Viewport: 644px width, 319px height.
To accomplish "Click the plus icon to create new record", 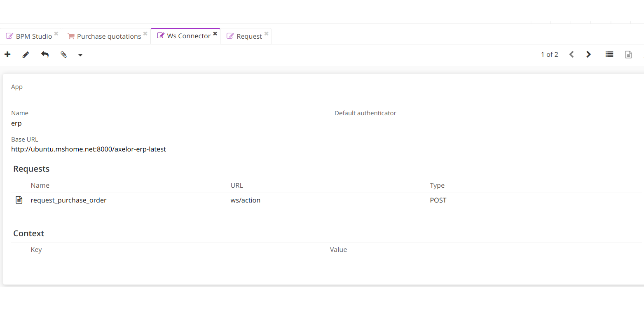I will point(7,54).
